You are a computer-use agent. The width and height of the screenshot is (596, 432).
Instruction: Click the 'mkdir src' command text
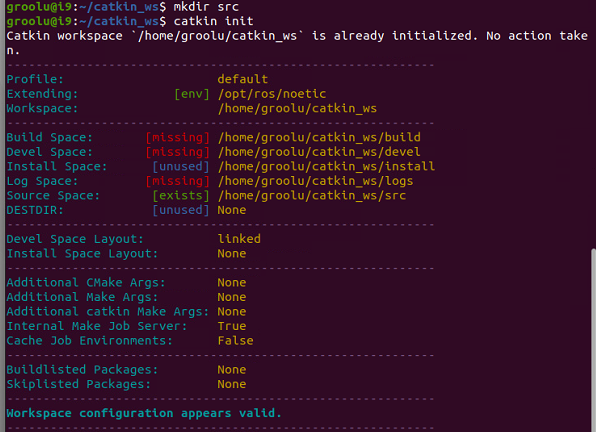point(206,6)
